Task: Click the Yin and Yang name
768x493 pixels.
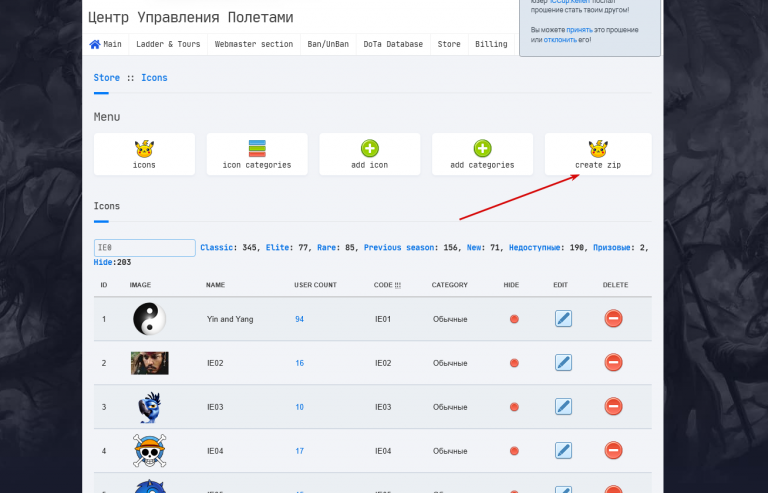Action: (x=230, y=319)
